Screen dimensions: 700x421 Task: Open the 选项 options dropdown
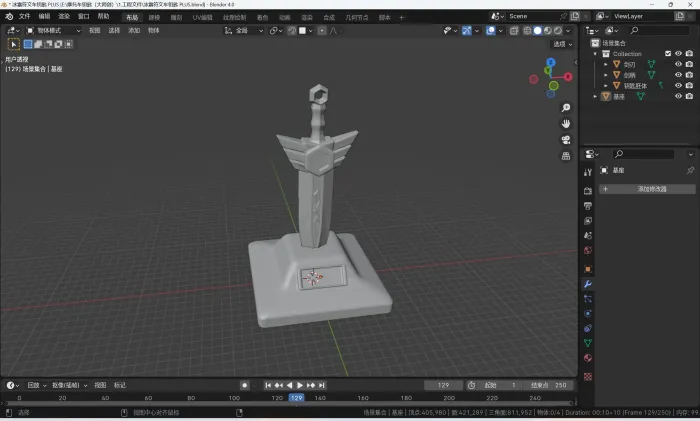pyautogui.click(x=561, y=44)
